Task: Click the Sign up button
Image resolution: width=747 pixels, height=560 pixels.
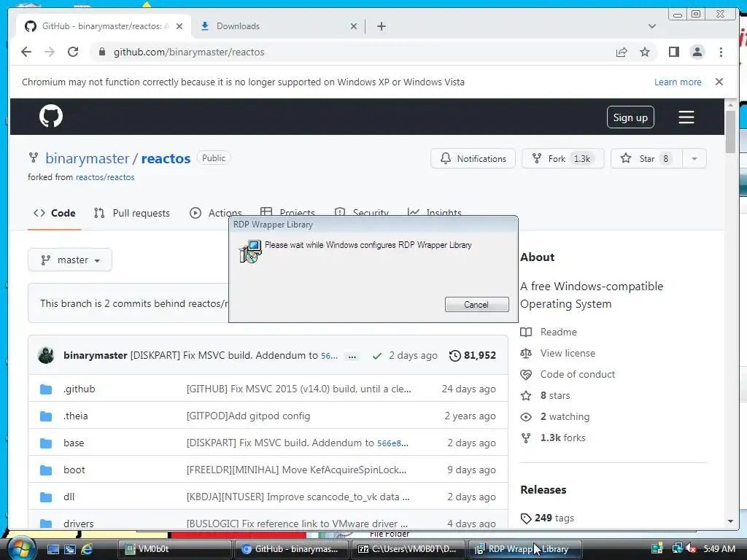Action: tap(630, 117)
